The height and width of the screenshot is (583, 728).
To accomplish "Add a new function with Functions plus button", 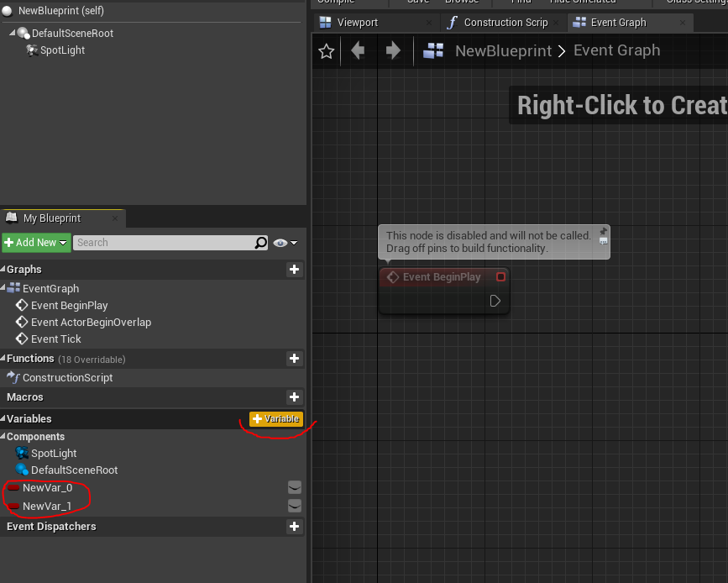I will point(294,358).
